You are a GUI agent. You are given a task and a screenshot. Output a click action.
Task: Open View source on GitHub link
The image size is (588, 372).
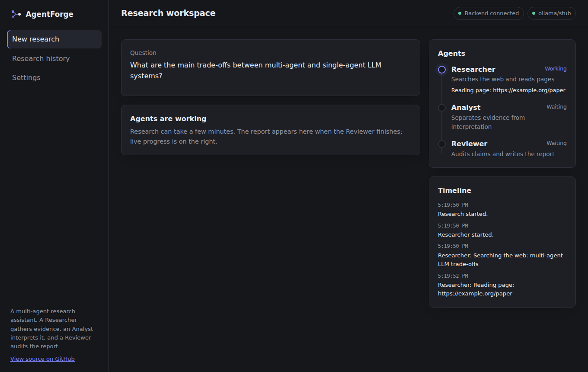(x=42, y=359)
